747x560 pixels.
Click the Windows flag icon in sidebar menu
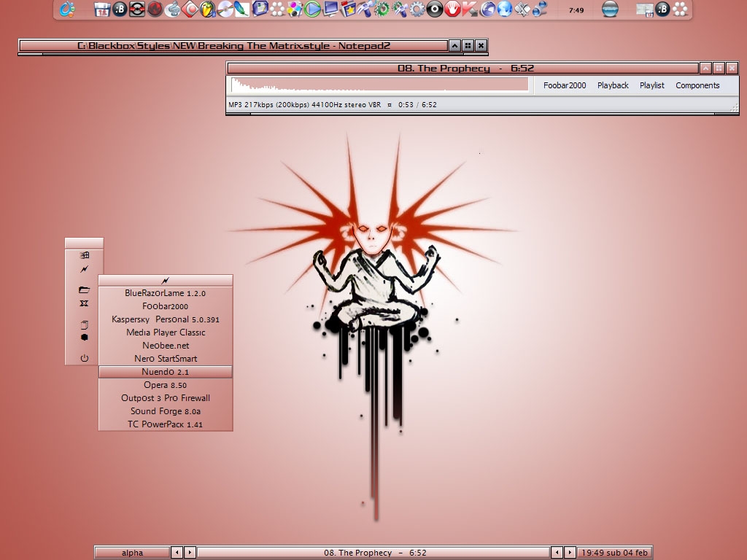click(x=85, y=255)
